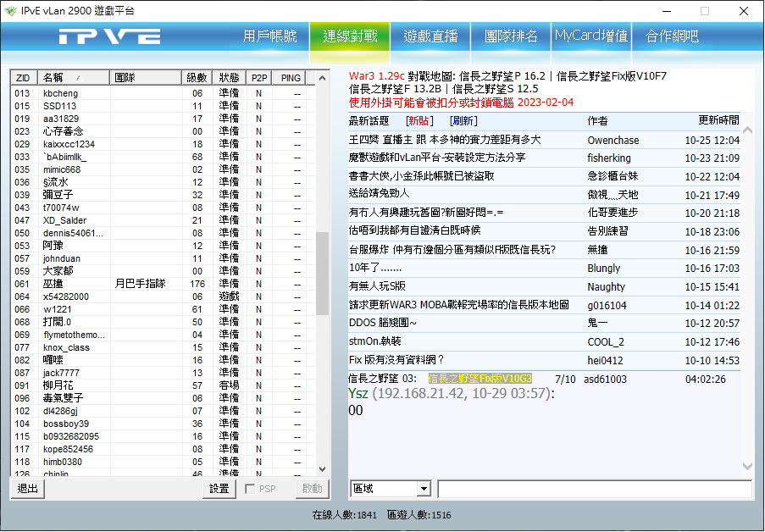Viewport: 765px width, 532px height.
Task: Select user SSD113 in list
Action: coord(59,106)
